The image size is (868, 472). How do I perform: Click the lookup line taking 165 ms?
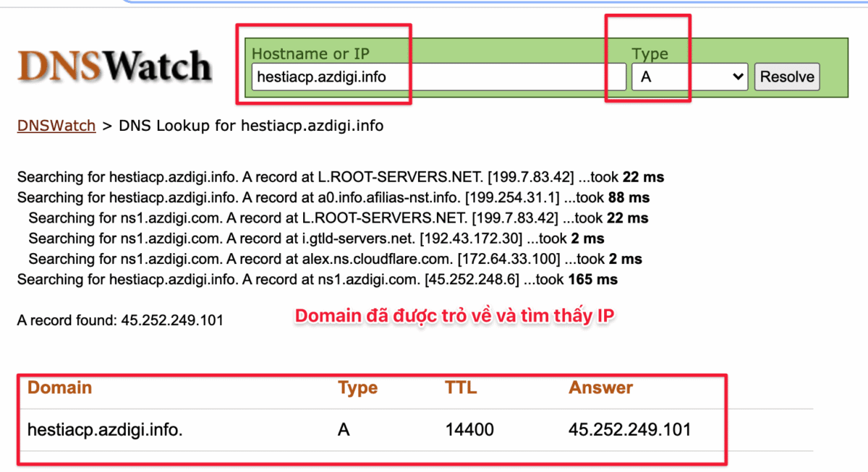click(x=317, y=279)
